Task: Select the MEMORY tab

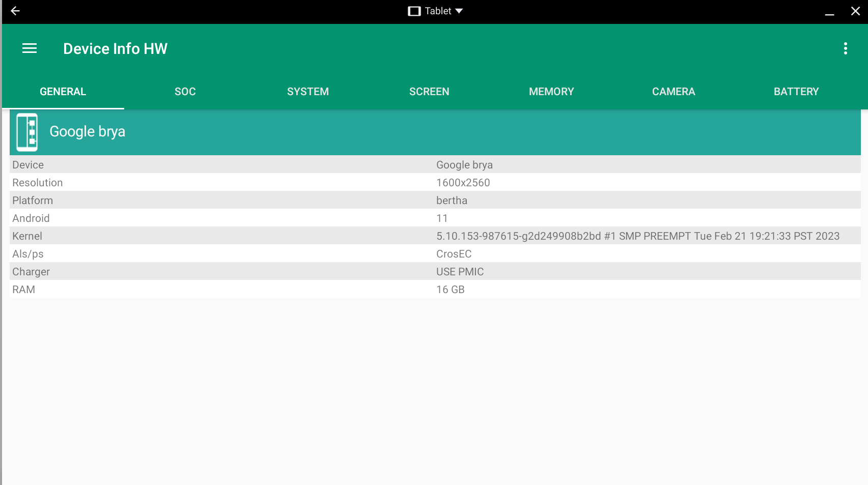Action: 551,92
